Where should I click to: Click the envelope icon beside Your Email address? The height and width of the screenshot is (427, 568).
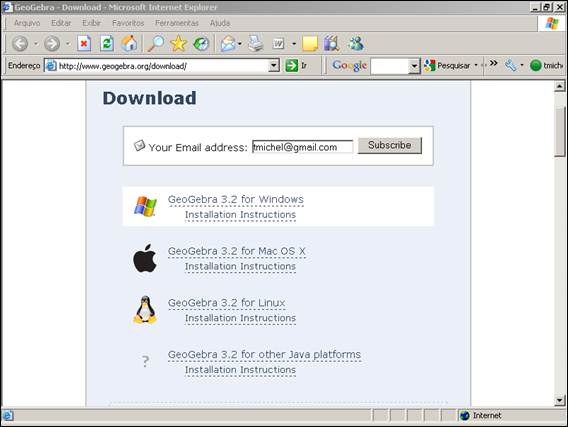(139, 146)
